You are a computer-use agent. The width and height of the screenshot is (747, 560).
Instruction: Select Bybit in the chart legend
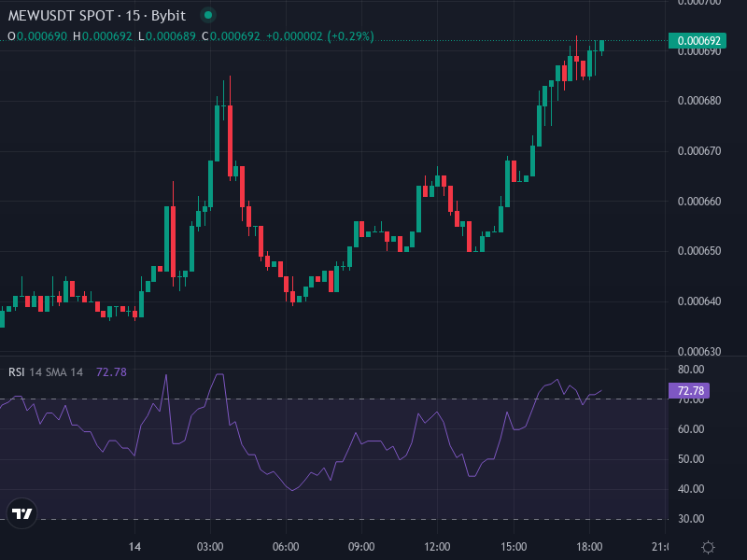[x=170, y=15]
